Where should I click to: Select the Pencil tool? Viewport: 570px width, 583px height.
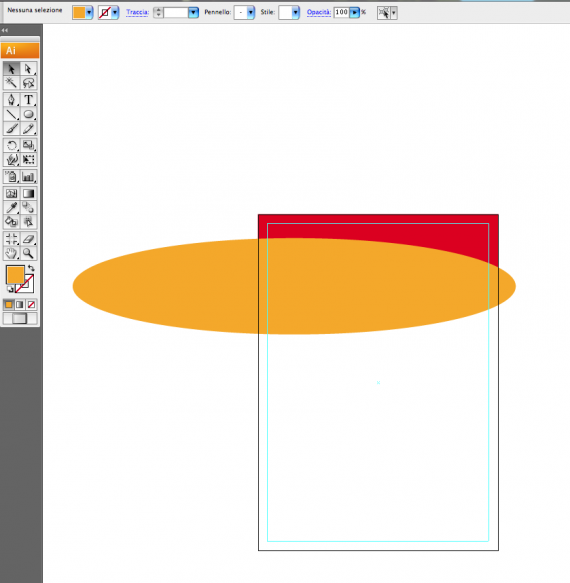coord(28,129)
